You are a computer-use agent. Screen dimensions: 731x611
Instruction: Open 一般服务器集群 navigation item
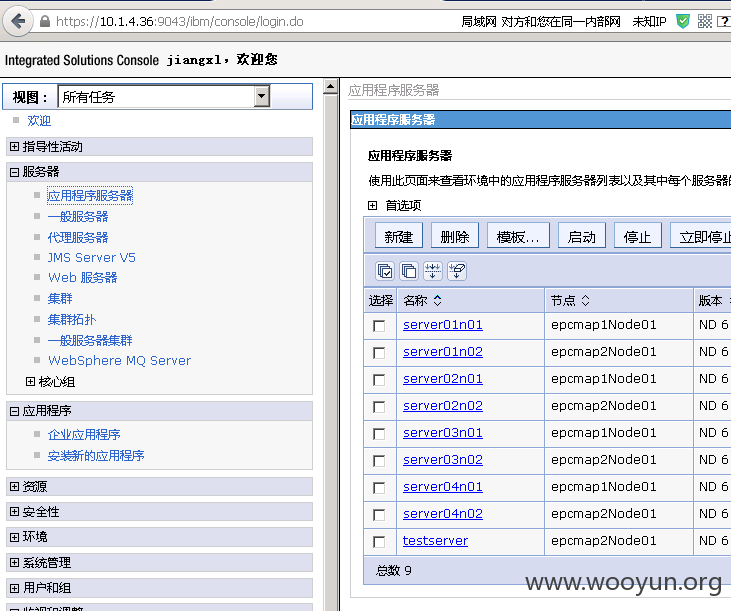pos(90,341)
